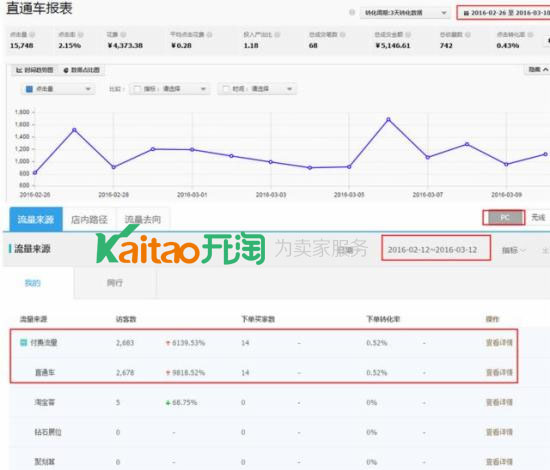Viewport: 550px width, 470px height.
Task: Click the red down arrow before 9818.52%
Action: 168,372
